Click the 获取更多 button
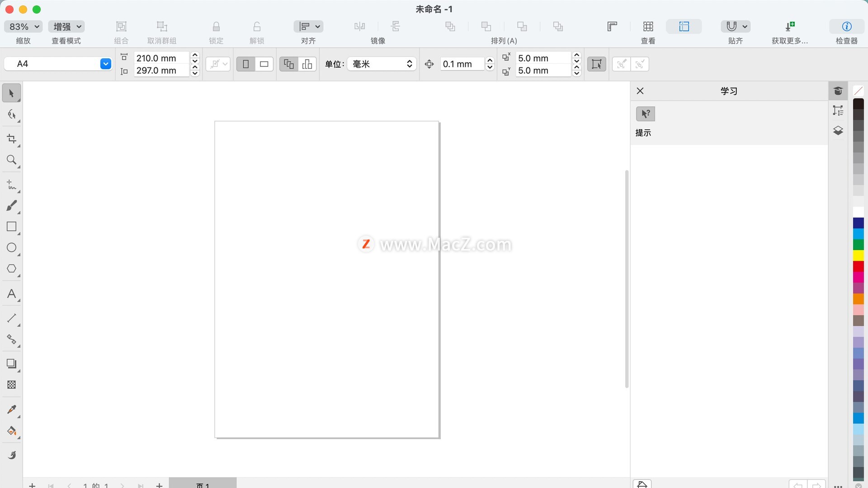Image resolution: width=868 pixels, height=488 pixels. pyautogui.click(x=789, y=27)
